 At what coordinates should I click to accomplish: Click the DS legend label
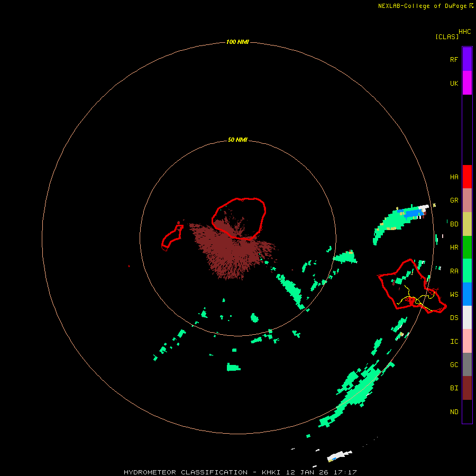click(454, 317)
